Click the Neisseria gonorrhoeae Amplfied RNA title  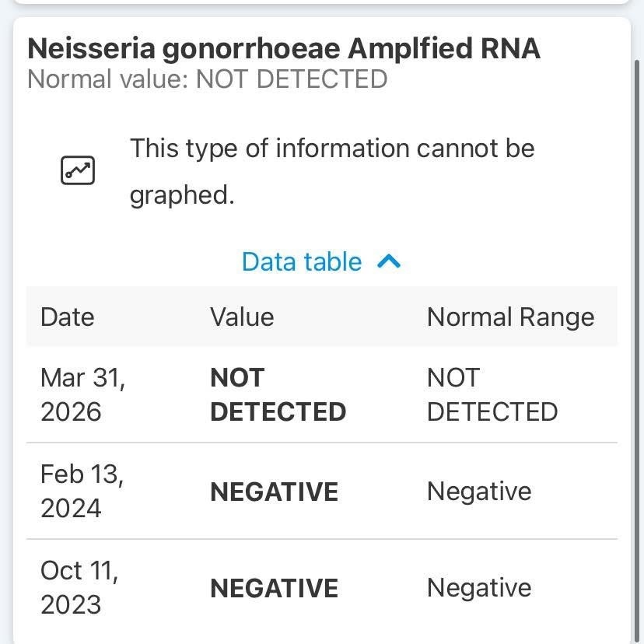click(284, 48)
